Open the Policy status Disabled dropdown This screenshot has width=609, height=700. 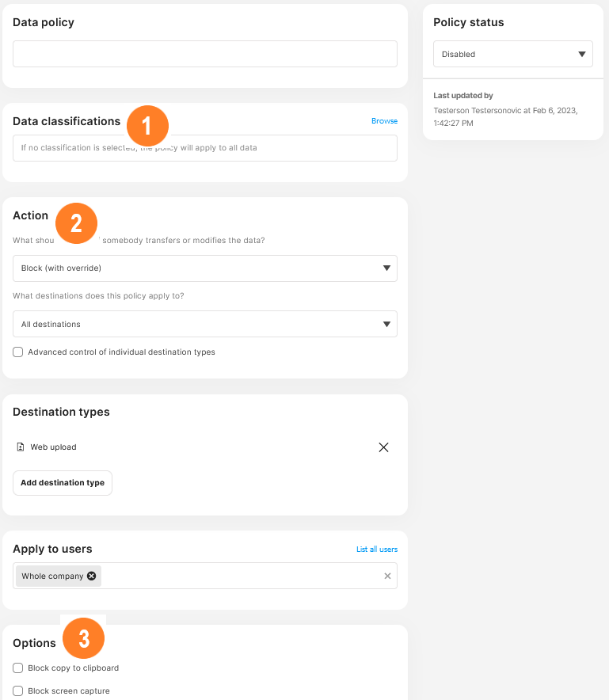point(512,55)
